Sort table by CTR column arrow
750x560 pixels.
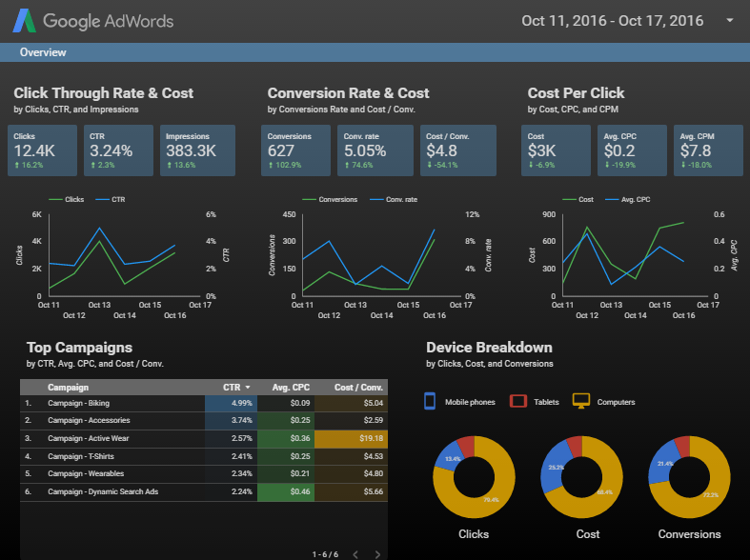[248, 388]
